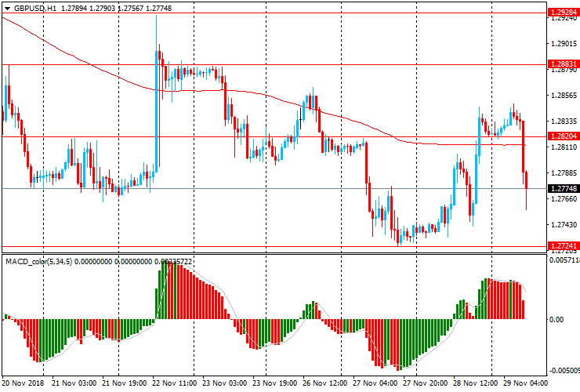The width and height of the screenshot is (580, 392).
Task: Select the 27 Nov 20:00 time label
Action: pos(425,383)
